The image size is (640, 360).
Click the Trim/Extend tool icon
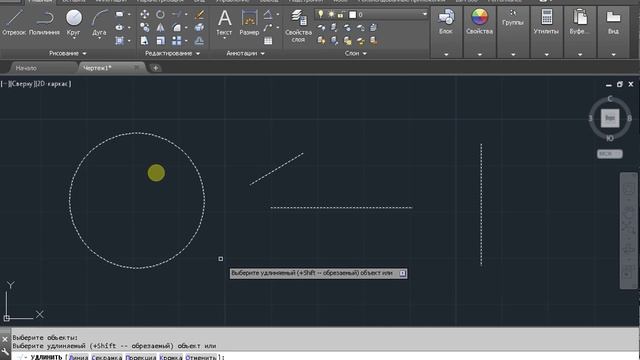coord(177,15)
